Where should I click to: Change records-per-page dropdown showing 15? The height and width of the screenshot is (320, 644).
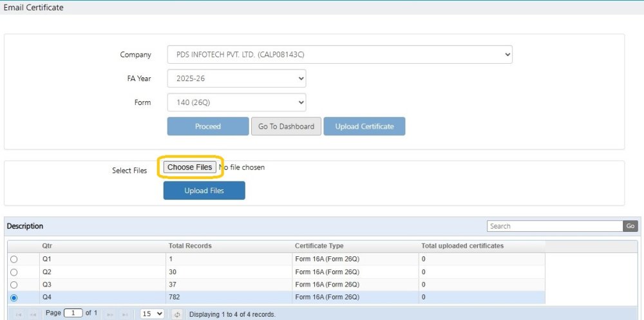click(x=152, y=314)
